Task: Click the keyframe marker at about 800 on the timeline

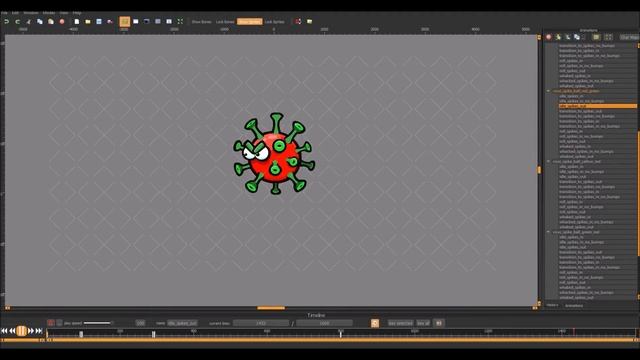Action: coord(340,334)
